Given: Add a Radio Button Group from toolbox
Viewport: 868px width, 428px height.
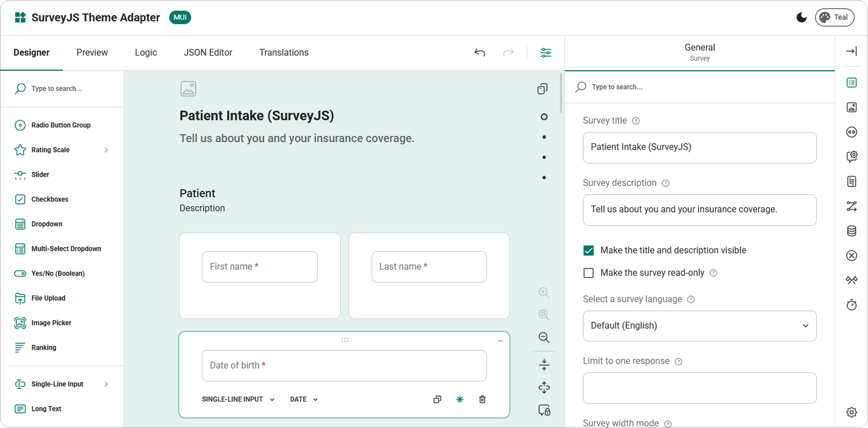Looking at the screenshot, I should [x=62, y=125].
